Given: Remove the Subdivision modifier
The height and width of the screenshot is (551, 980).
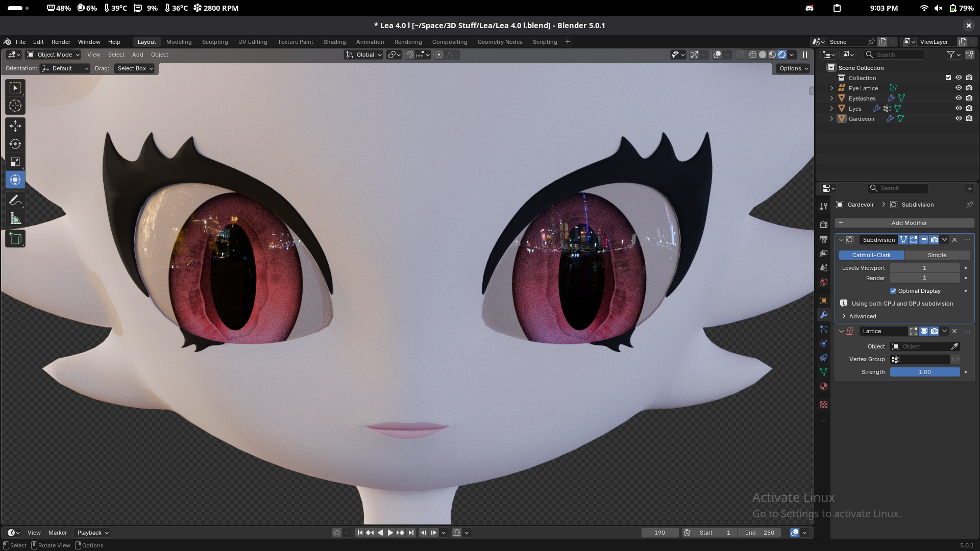Looking at the screenshot, I should coord(954,240).
